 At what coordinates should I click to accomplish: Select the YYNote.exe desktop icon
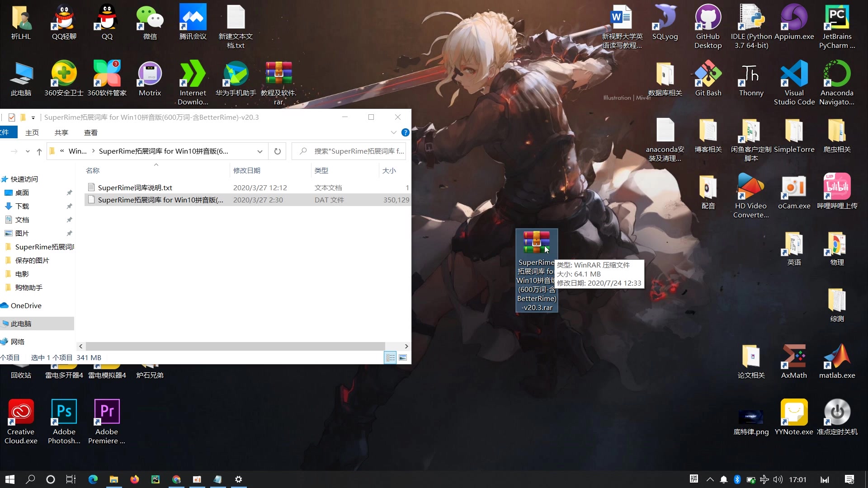click(x=794, y=417)
